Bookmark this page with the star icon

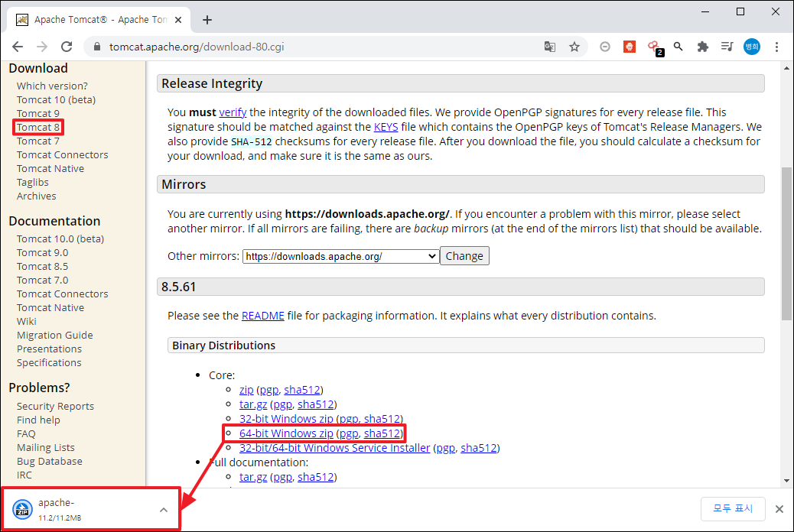click(x=574, y=47)
